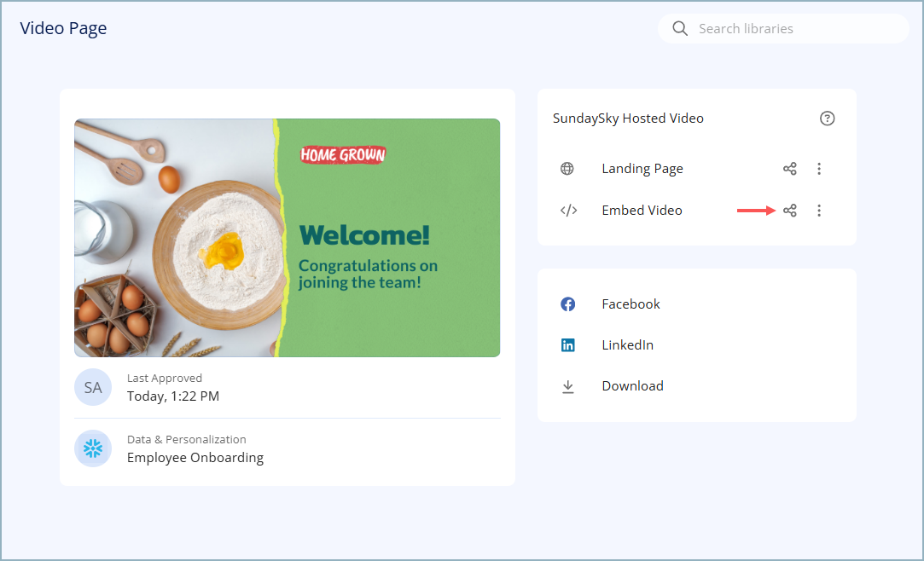Select the Landing Page option

(x=642, y=169)
